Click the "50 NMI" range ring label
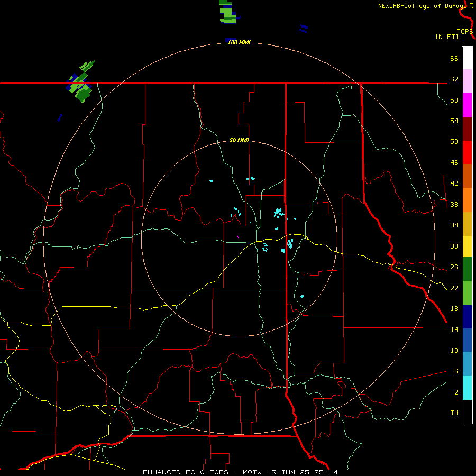This screenshot has width=476, height=476. pyautogui.click(x=239, y=140)
